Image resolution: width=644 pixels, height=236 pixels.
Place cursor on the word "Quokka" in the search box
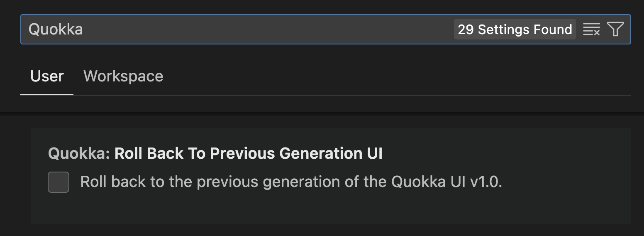56,29
